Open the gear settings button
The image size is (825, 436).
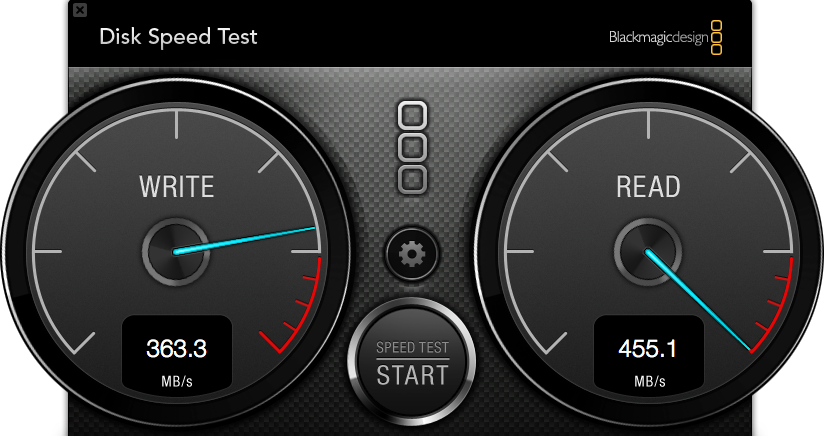(x=412, y=254)
